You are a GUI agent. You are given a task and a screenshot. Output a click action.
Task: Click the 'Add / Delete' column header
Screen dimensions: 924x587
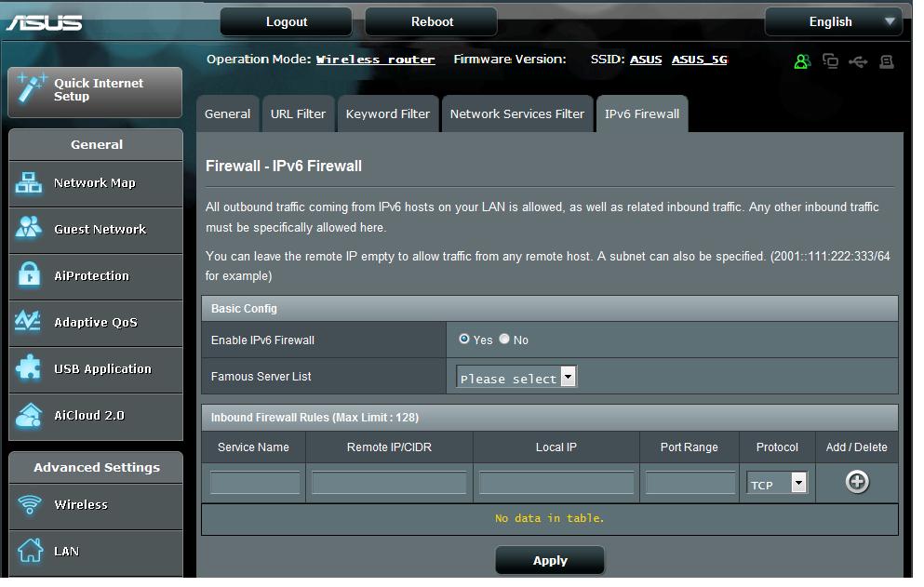[x=856, y=447]
